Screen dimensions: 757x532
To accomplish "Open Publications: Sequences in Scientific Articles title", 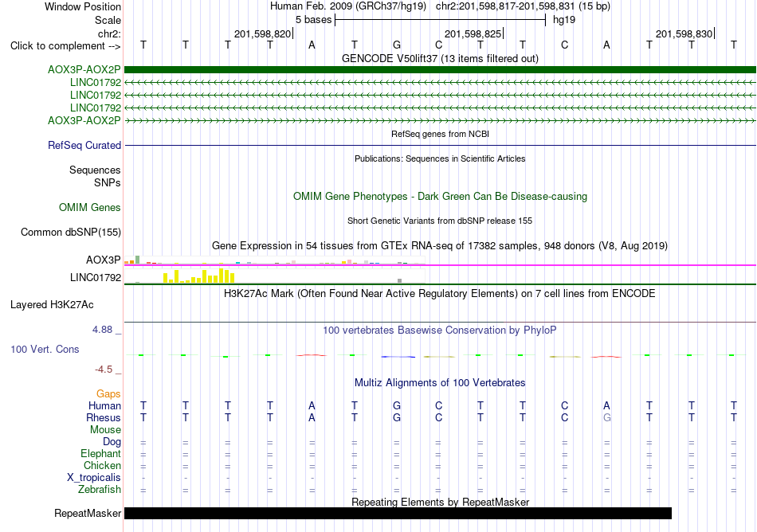I will 440,158.
